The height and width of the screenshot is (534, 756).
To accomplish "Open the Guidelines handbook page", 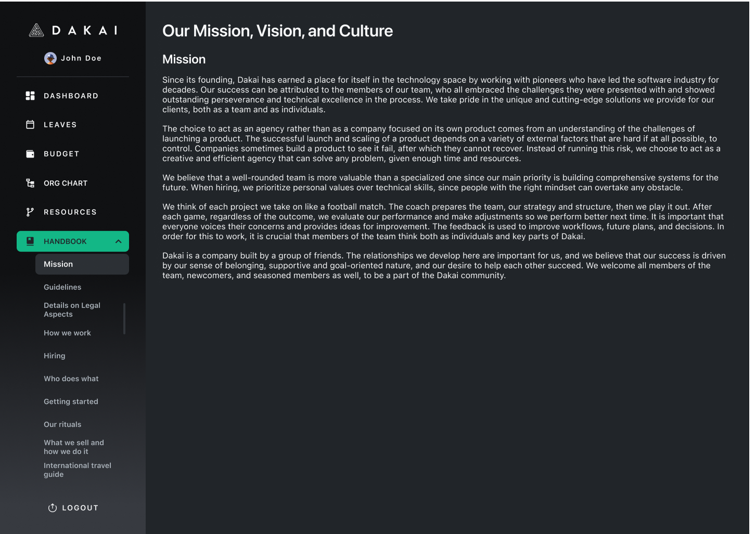I will tap(62, 287).
